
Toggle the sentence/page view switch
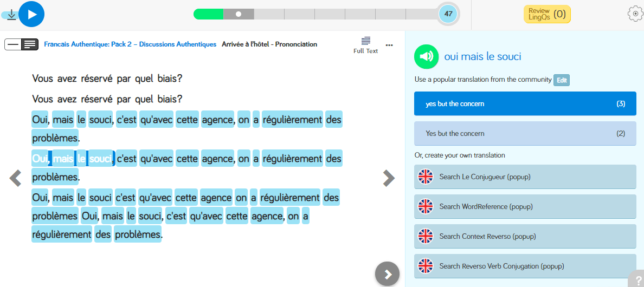pyautogui.click(x=21, y=44)
